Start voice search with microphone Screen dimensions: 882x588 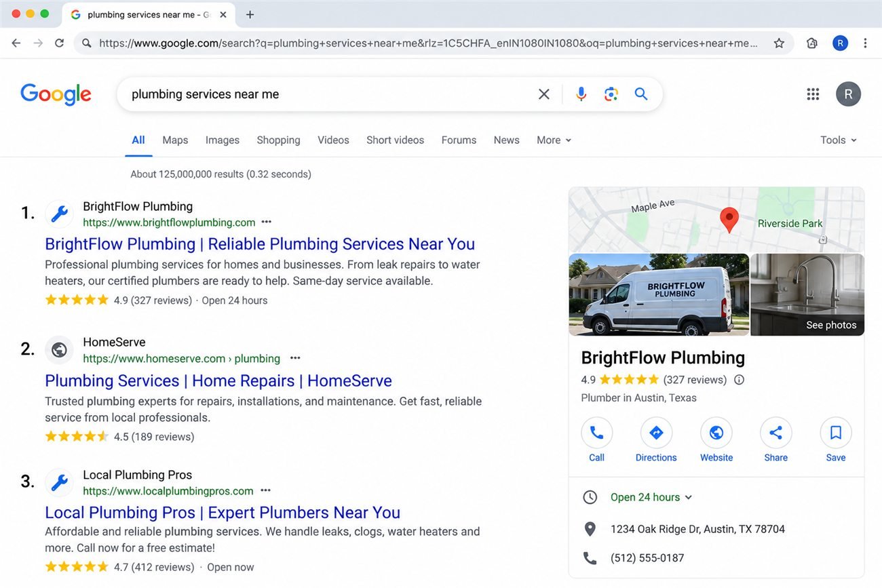coord(581,94)
